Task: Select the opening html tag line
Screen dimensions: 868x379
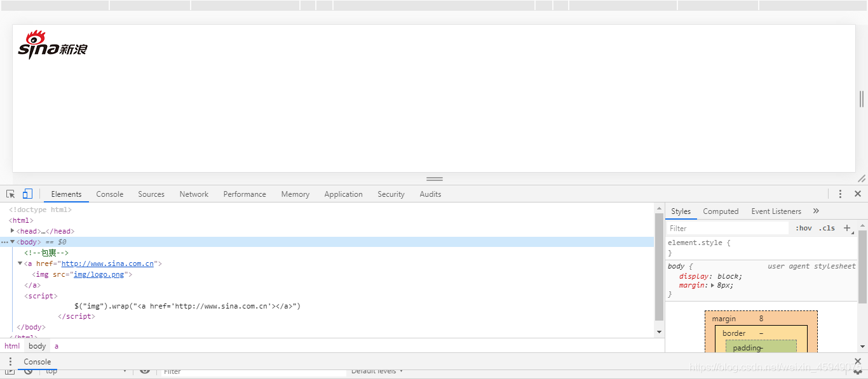Action: coord(21,220)
